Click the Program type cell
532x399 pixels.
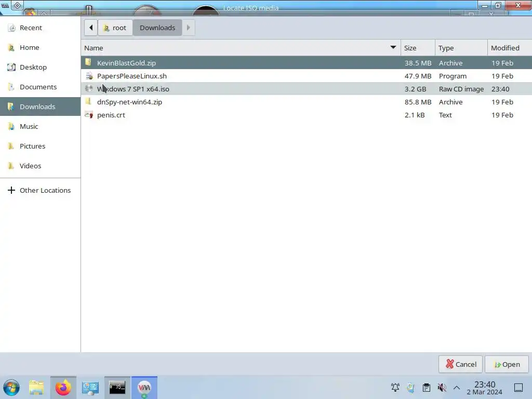click(453, 76)
